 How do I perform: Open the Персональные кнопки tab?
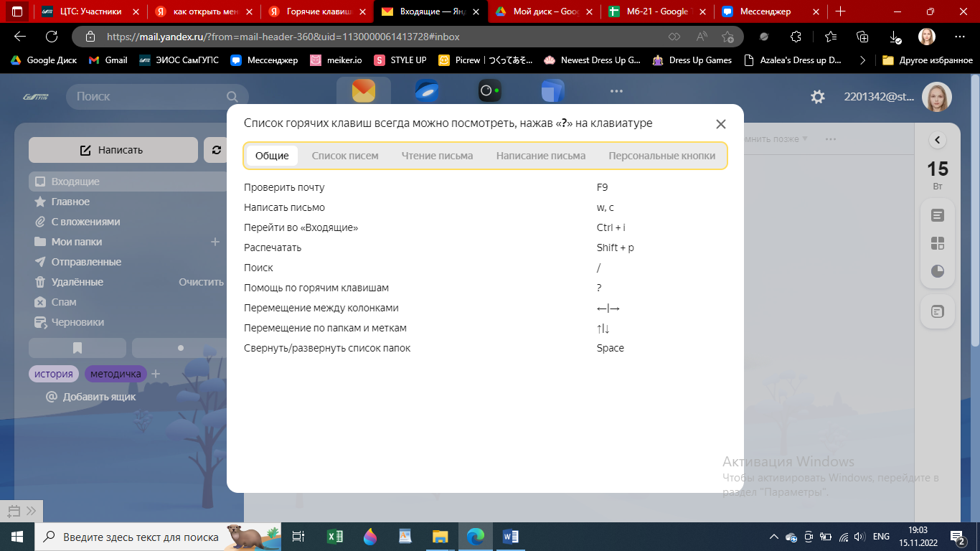(x=662, y=156)
